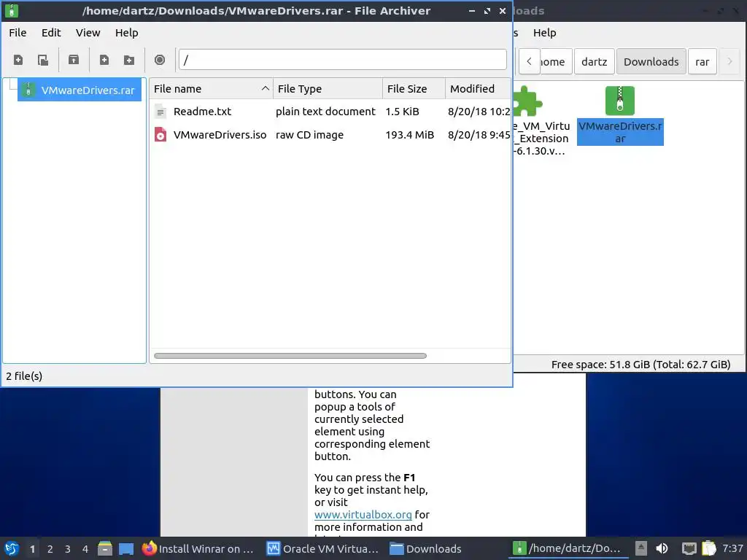
Task: Click the 'raw CD image' type cell
Action: [309, 135]
